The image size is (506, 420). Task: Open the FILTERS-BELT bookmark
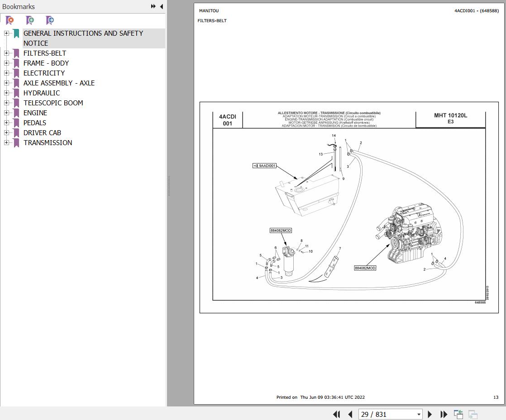click(x=44, y=53)
